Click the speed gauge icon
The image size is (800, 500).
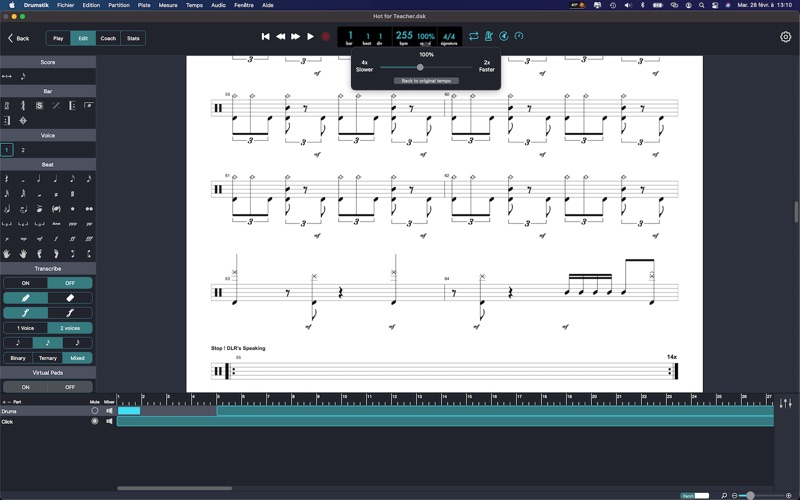point(519,36)
